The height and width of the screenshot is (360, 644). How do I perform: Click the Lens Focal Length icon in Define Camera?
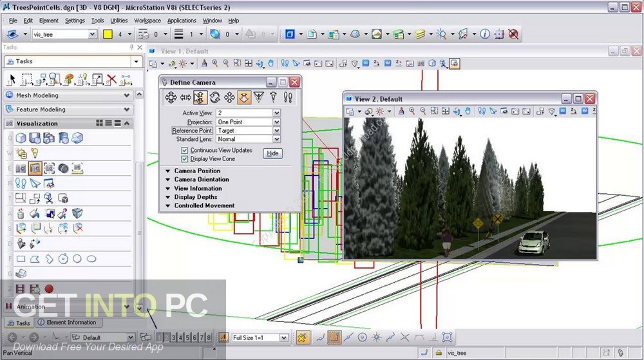(259, 97)
